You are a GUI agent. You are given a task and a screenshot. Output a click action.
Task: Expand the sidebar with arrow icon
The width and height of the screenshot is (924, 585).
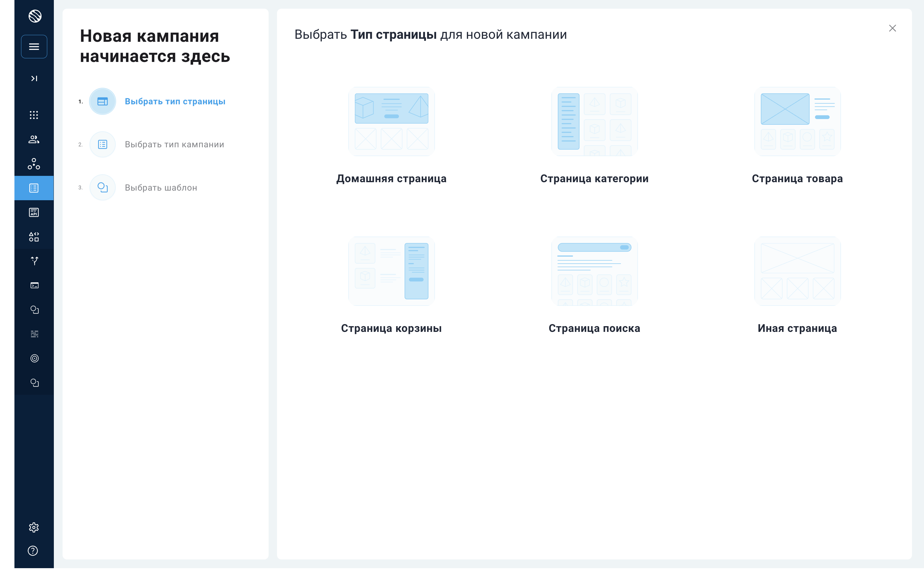click(34, 79)
